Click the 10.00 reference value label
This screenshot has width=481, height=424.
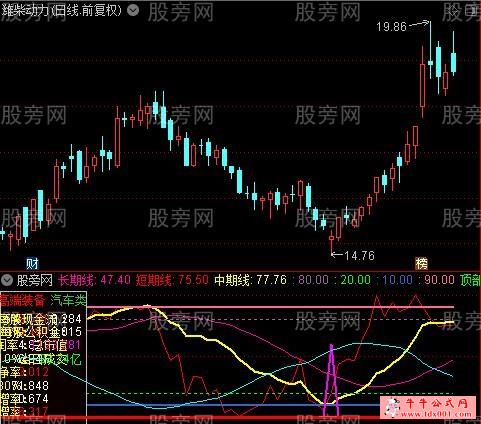397,280
